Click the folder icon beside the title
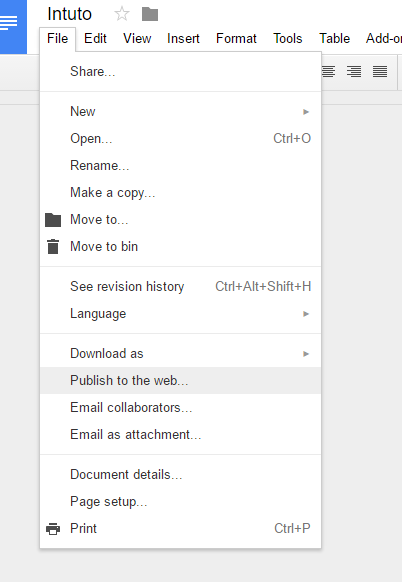The image size is (402, 582). tap(150, 14)
